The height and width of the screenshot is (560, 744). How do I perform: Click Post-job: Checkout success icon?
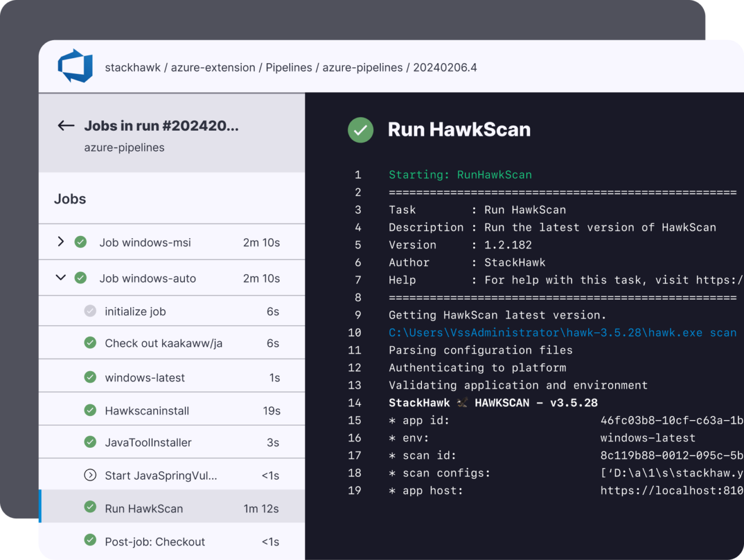point(90,540)
